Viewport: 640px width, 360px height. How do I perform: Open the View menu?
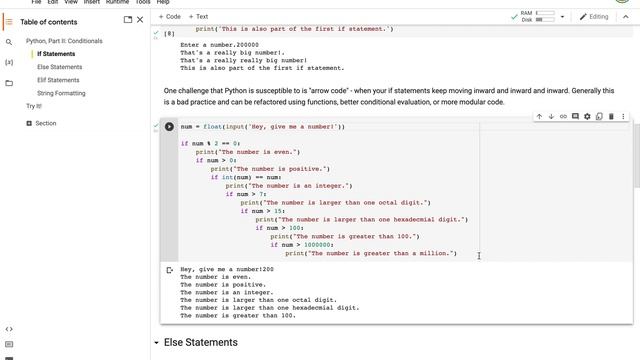coord(71,2)
